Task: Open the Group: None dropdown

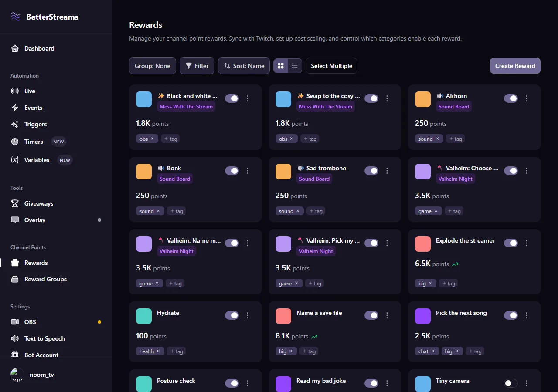Action: tap(153, 66)
